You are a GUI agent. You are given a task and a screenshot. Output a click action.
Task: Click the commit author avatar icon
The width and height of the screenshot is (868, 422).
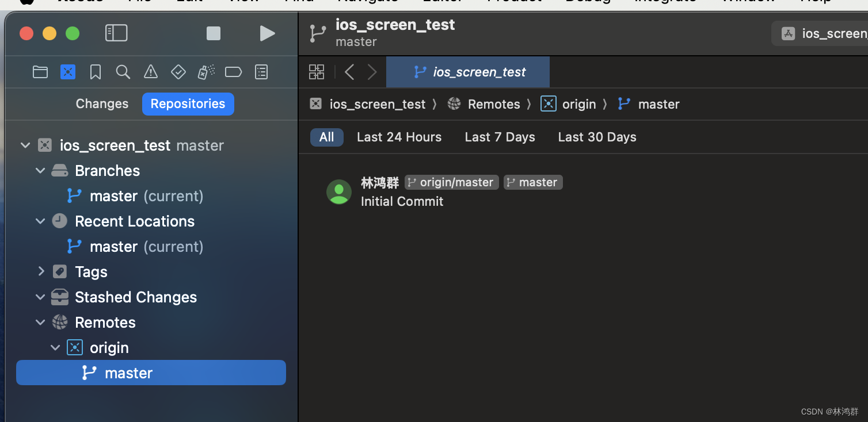(339, 192)
